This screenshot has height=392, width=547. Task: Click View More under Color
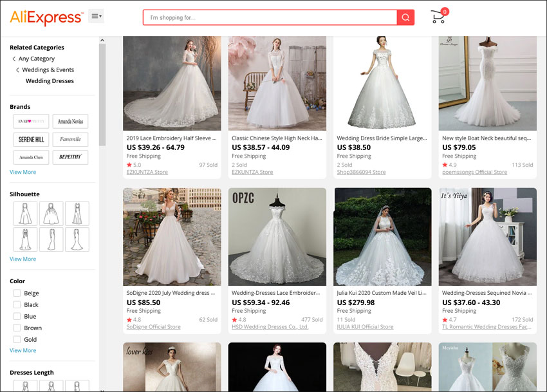coord(23,350)
